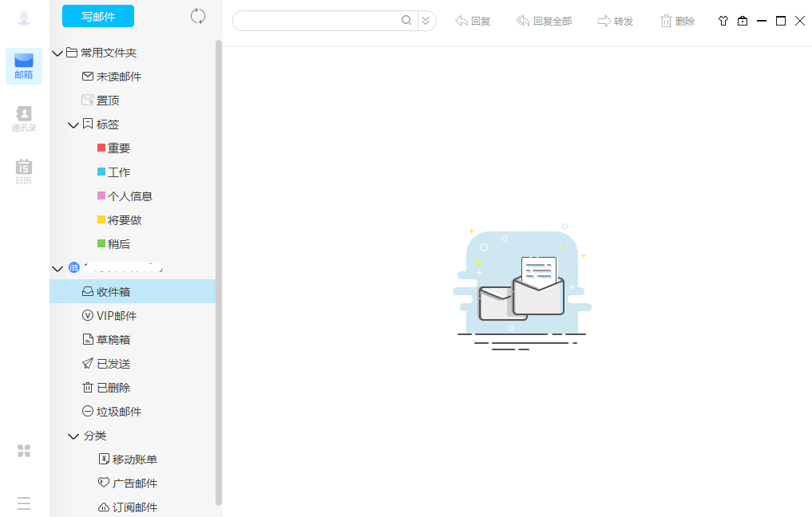Collapse the 分类 category section
This screenshot has width=812, height=517.
73,436
